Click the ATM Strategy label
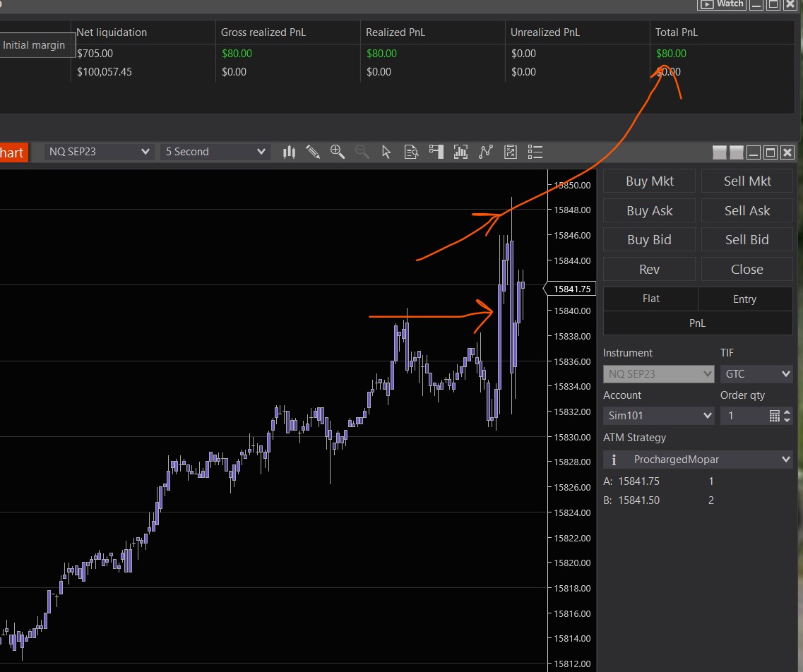The width and height of the screenshot is (803, 672). coord(634,438)
